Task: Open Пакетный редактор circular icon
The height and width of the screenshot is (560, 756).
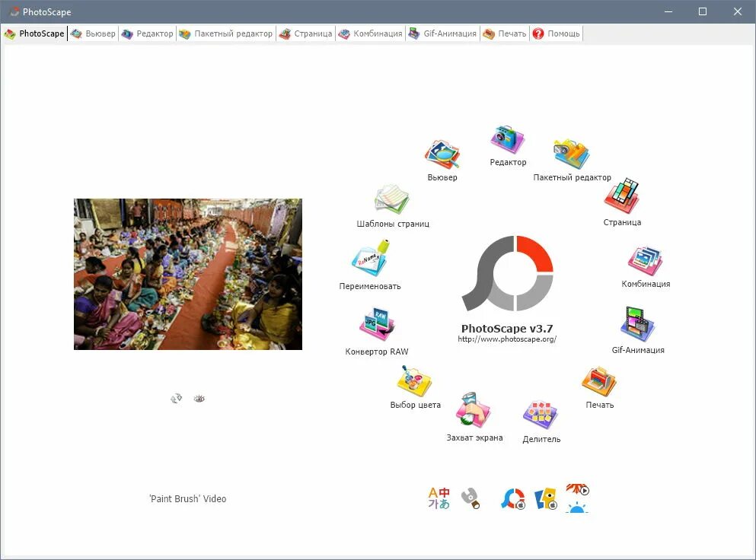Action: tap(572, 154)
